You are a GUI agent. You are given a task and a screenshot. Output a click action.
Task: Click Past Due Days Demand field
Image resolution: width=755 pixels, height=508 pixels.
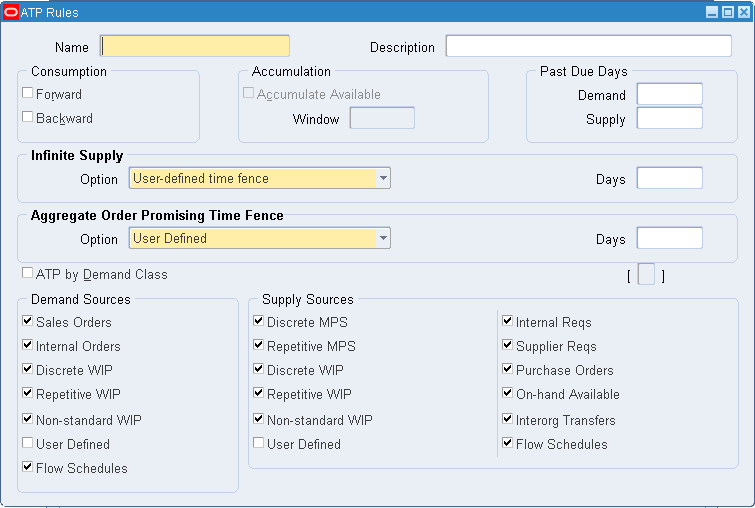669,94
